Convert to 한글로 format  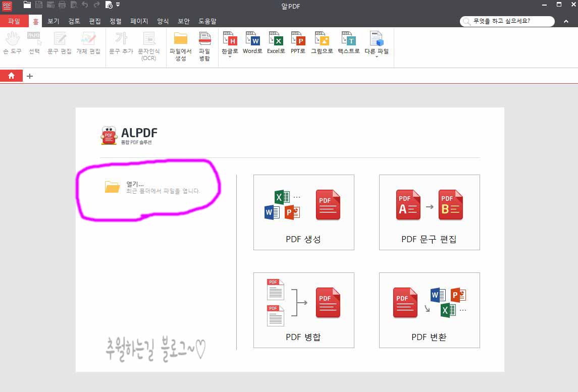(x=230, y=43)
